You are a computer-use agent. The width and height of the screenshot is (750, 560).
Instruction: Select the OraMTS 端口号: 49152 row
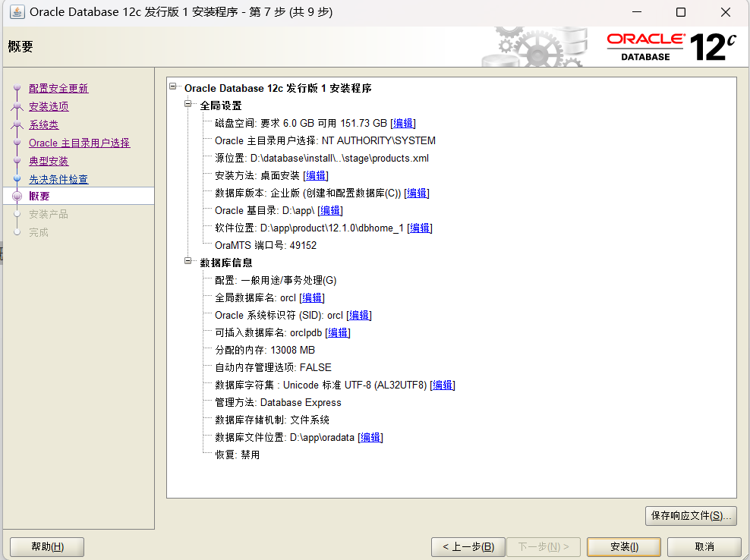[266, 245]
